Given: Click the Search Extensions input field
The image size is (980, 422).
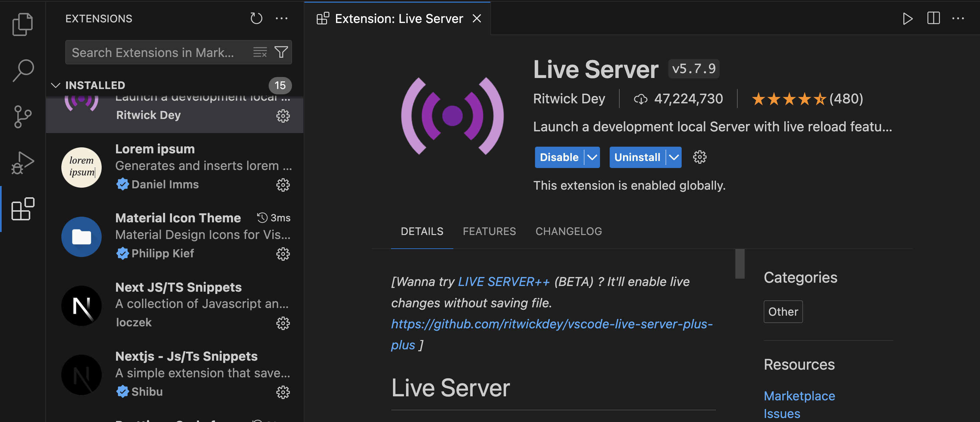Looking at the screenshot, I should click(156, 53).
